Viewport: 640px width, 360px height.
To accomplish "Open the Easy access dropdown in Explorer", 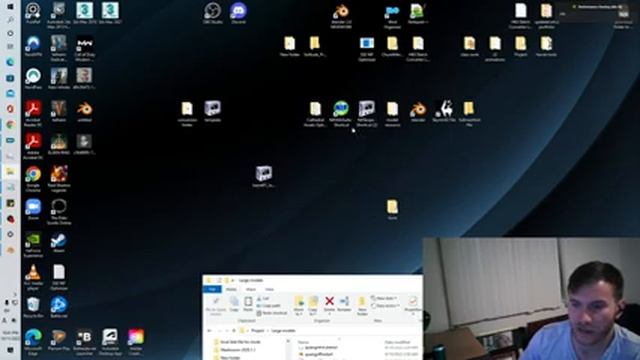I will click(x=385, y=306).
